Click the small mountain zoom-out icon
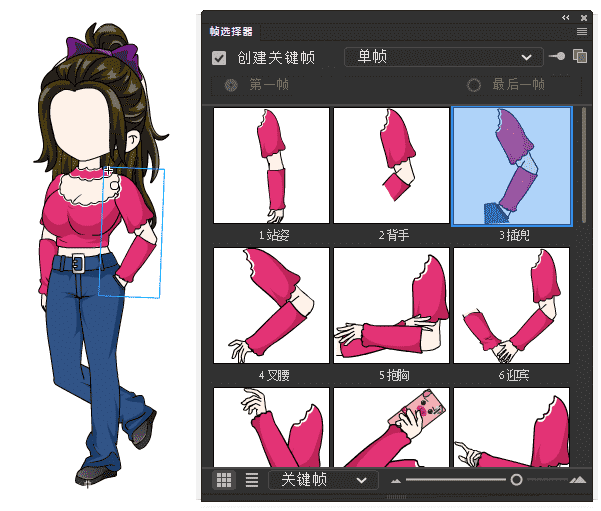The image size is (601, 511). pyautogui.click(x=396, y=481)
